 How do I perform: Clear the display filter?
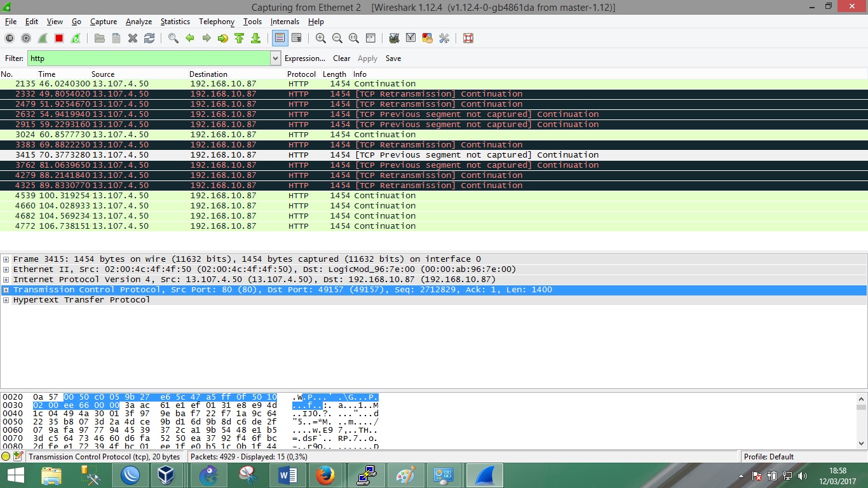coord(342,58)
